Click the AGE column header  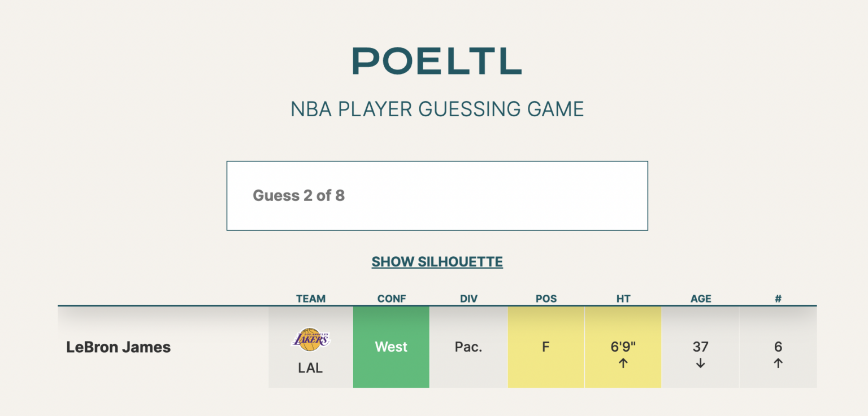[x=700, y=299]
